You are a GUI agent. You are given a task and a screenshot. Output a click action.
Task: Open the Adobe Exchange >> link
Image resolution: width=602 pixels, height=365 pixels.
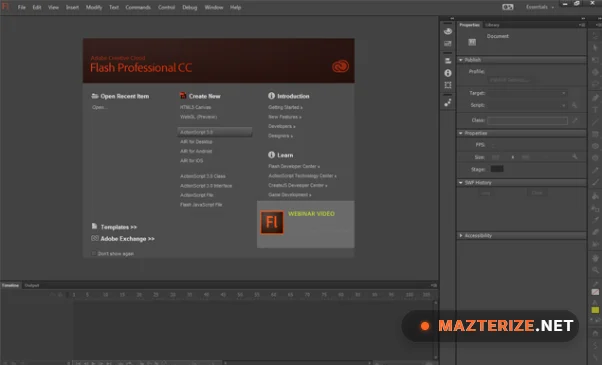point(127,238)
